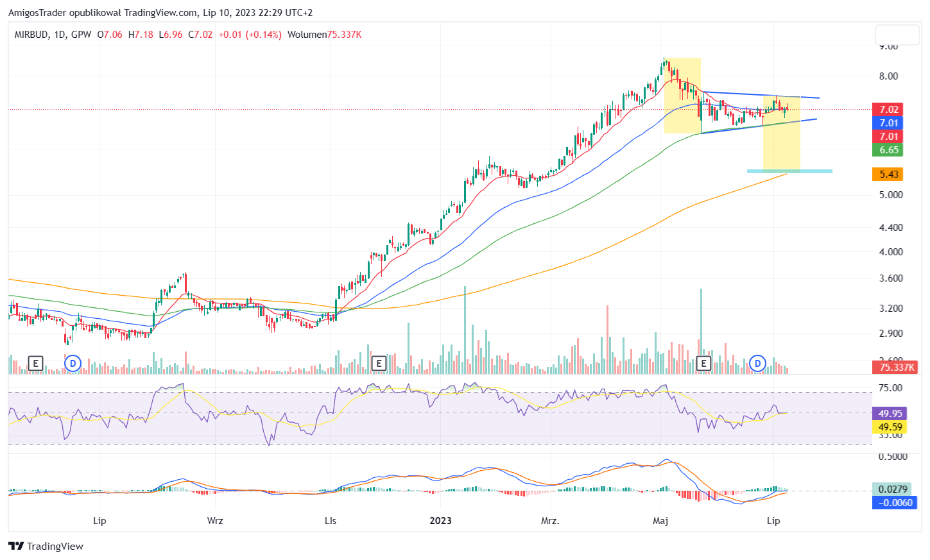
Task: Click the Lip time label right of Maj
Action: tap(773, 521)
